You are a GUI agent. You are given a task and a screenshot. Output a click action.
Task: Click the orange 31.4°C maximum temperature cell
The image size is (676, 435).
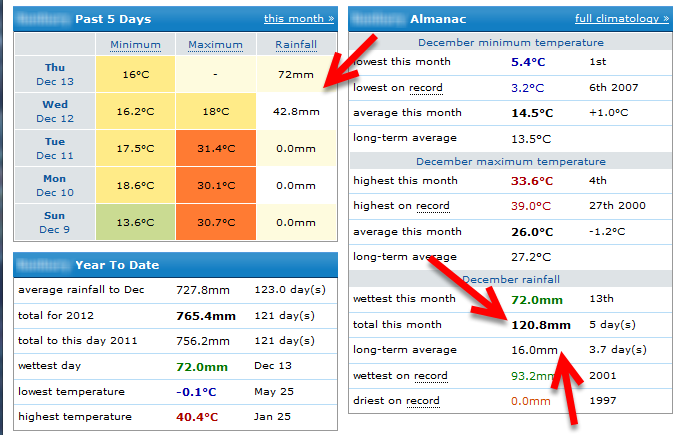[x=215, y=148]
